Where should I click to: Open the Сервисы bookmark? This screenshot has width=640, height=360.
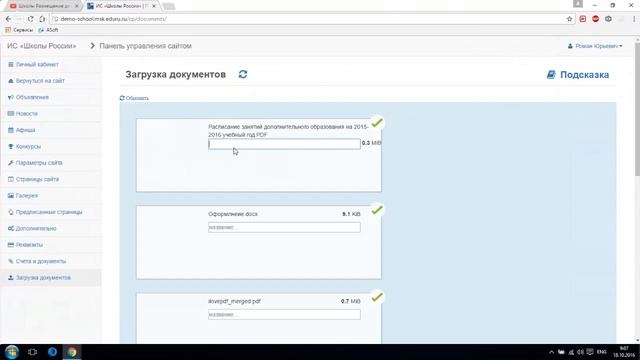tap(19, 30)
